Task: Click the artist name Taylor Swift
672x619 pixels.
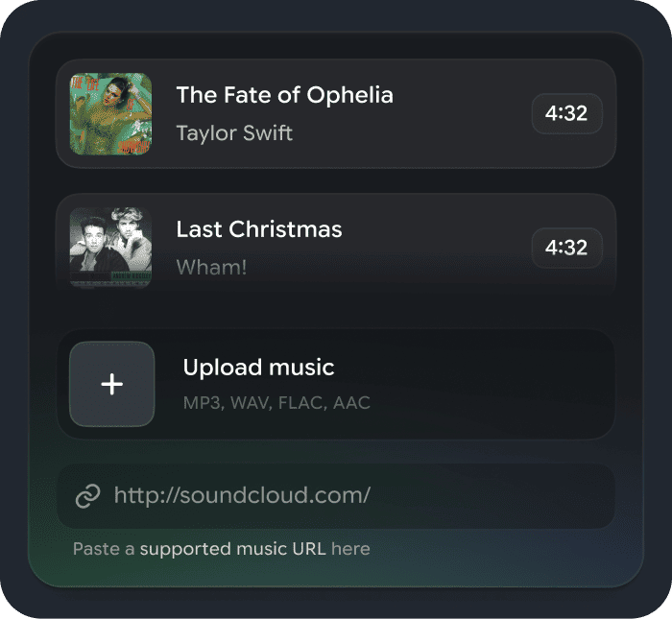Action: [234, 132]
